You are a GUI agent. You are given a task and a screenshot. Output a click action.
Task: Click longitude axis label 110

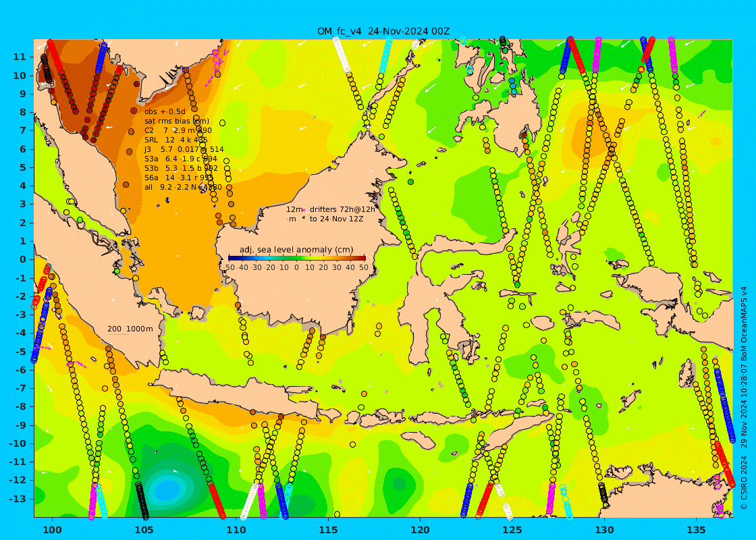click(x=236, y=530)
